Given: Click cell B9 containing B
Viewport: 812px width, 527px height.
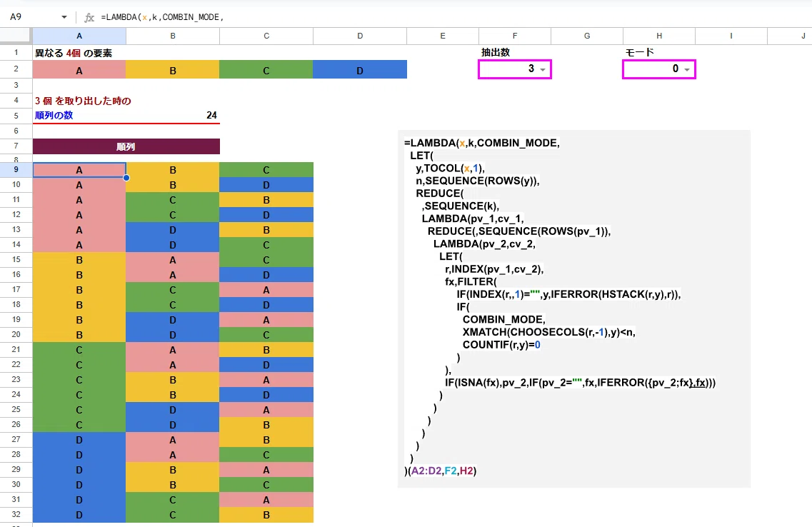Looking at the screenshot, I should [173, 170].
